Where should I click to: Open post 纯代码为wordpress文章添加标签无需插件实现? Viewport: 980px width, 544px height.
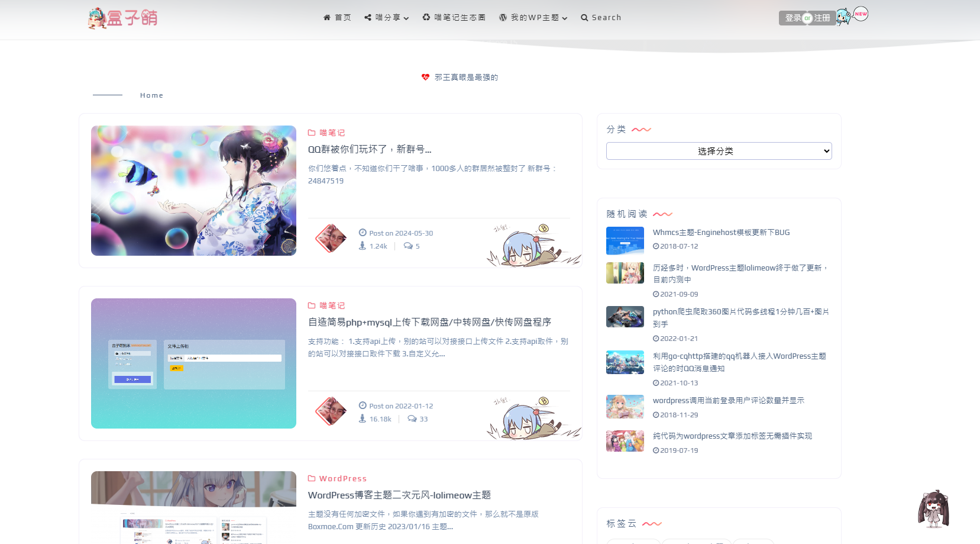click(732, 436)
